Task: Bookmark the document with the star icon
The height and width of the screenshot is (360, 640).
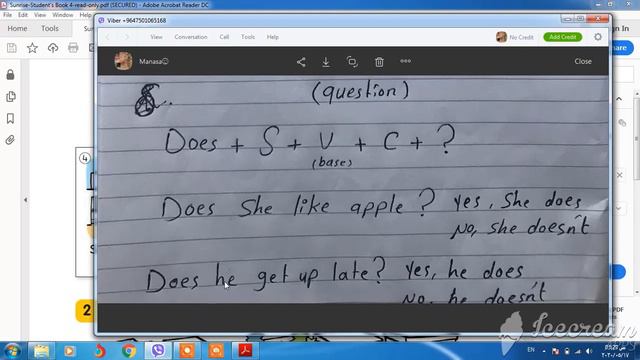Action: pyautogui.click(x=32, y=48)
